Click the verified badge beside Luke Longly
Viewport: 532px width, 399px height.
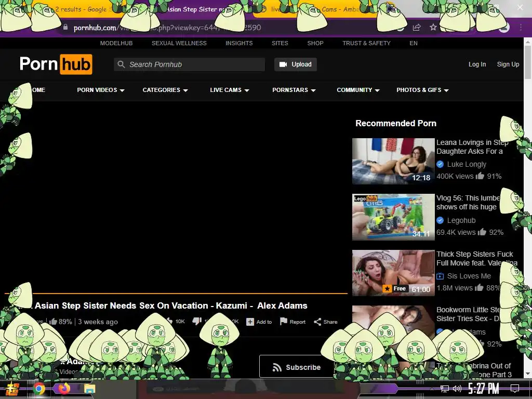click(440, 164)
